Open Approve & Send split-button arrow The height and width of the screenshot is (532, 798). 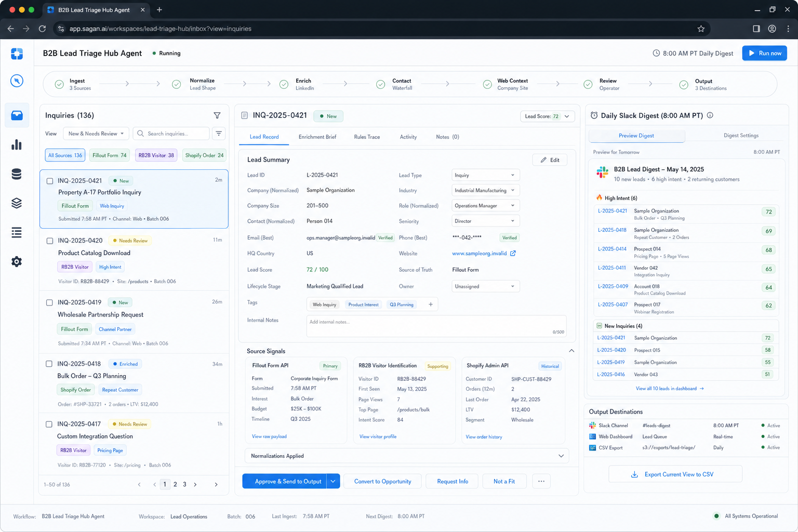pos(333,481)
